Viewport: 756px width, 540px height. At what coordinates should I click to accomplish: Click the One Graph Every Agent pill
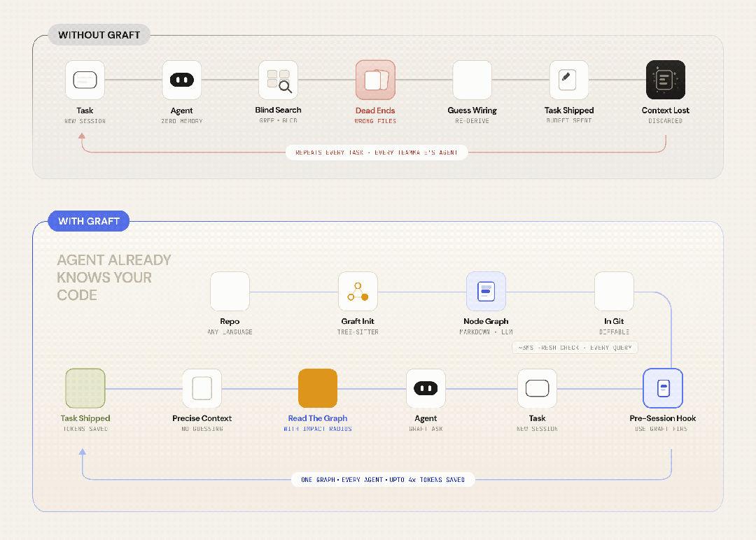(383, 479)
